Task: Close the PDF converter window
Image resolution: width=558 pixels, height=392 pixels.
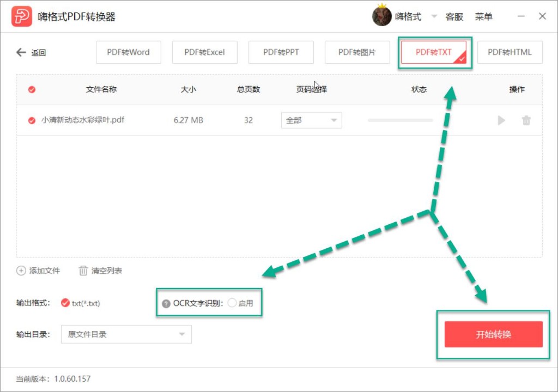Action: pyautogui.click(x=542, y=16)
